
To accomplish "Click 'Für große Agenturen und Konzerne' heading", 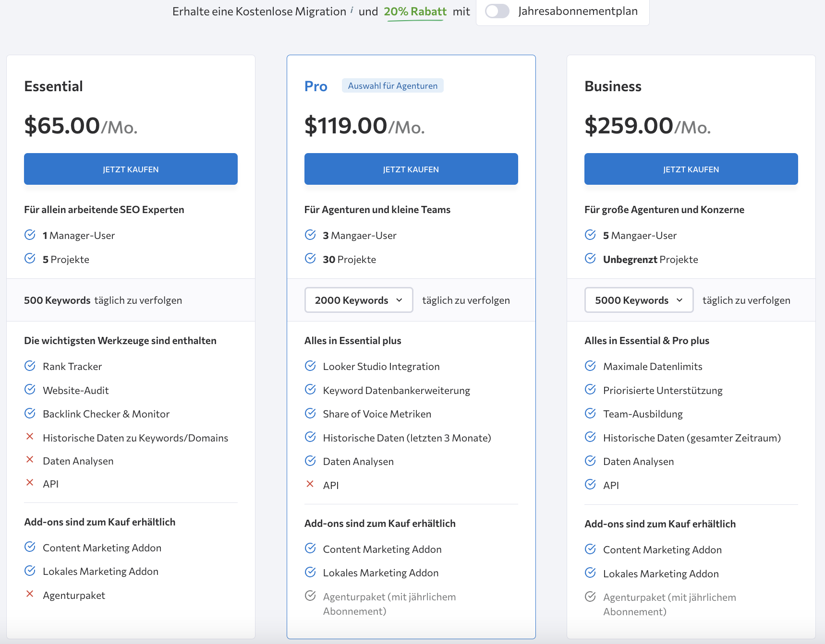I will pyautogui.click(x=664, y=210).
